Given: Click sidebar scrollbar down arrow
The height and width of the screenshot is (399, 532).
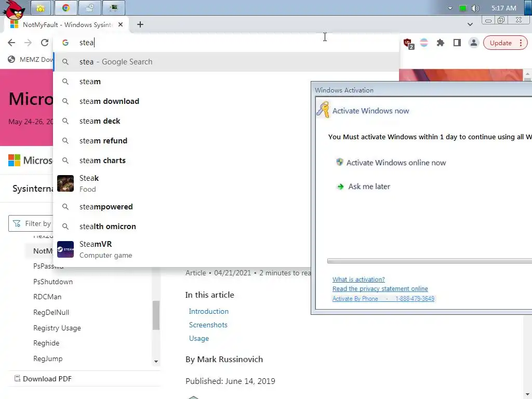Looking at the screenshot, I should [156, 362].
